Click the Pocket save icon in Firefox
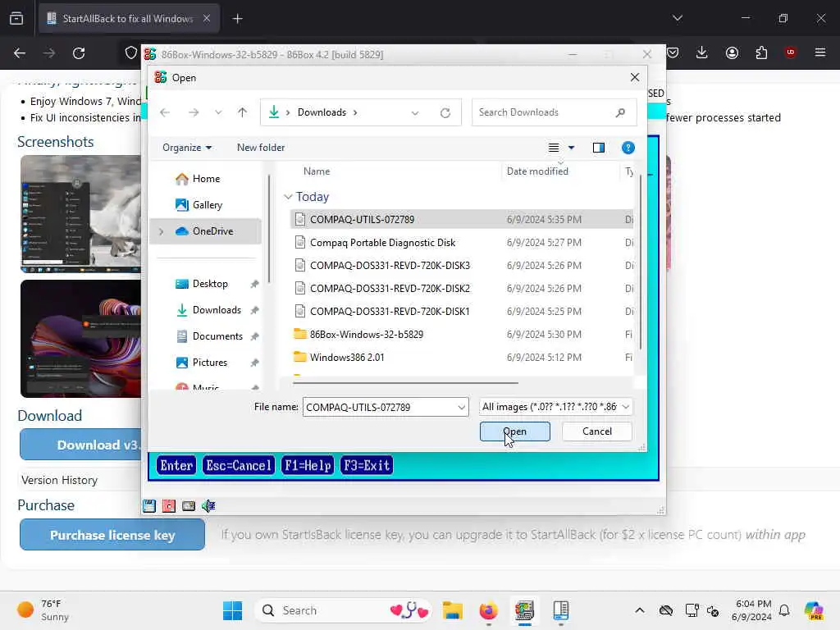 tap(673, 52)
